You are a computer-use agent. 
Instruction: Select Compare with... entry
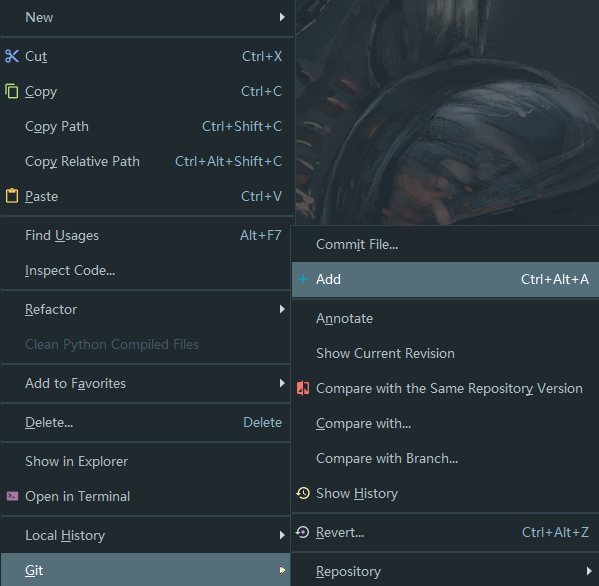[445, 423]
